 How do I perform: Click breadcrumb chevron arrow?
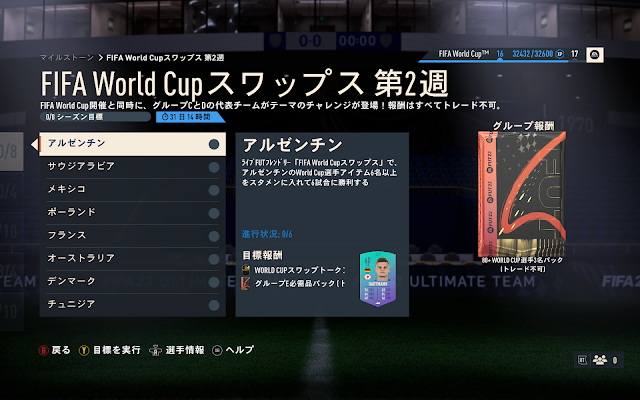point(100,58)
